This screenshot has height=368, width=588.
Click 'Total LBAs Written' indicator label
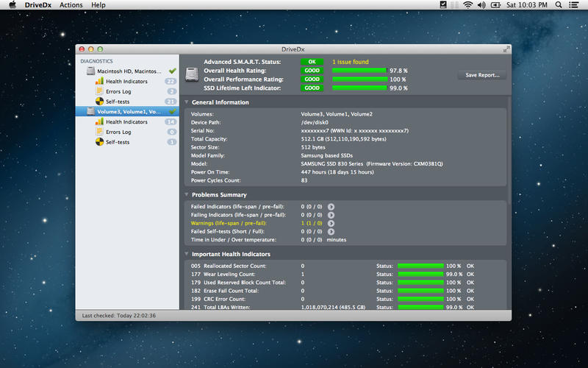pyautogui.click(x=226, y=307)
